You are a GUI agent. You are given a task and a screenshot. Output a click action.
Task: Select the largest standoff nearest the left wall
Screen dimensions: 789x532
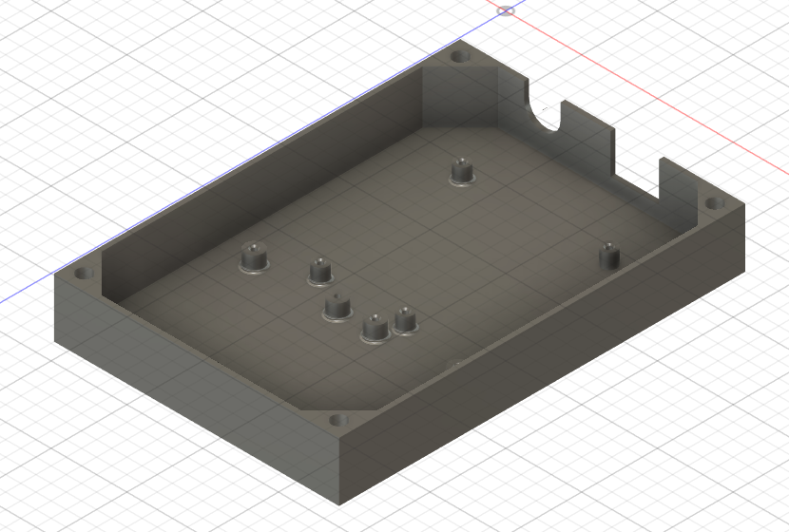[x=254, y=257]
